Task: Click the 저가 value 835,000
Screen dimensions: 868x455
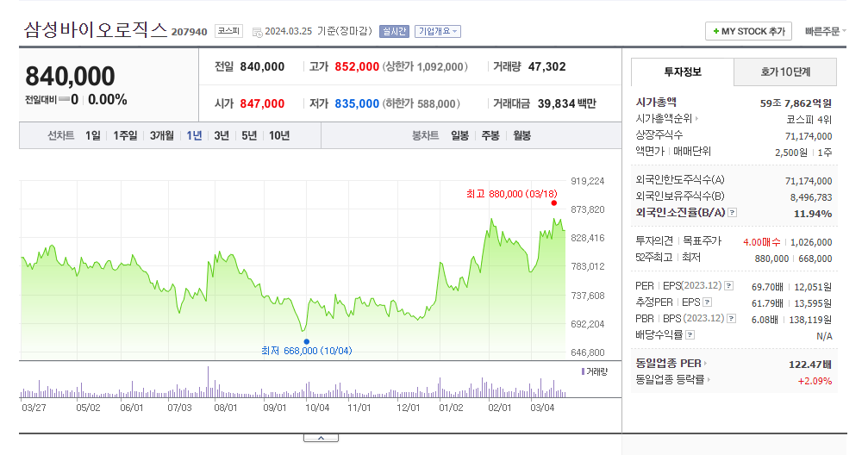Action: tap(357, 104)
